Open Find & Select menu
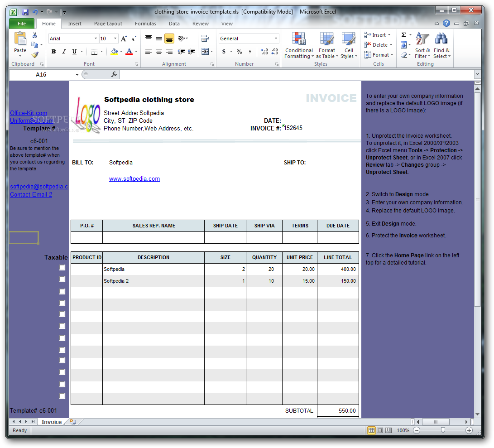The width and height of the screenshot is (494, 448). tap(441, 45)
